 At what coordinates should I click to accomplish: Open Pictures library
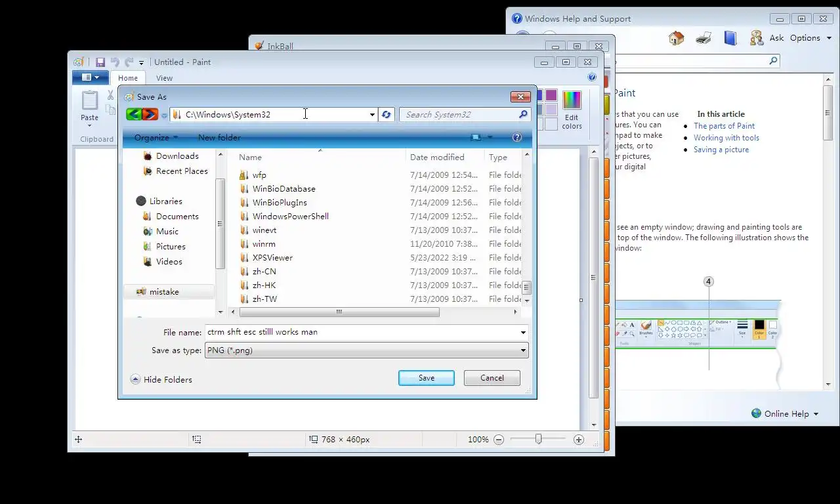(164, 247)
